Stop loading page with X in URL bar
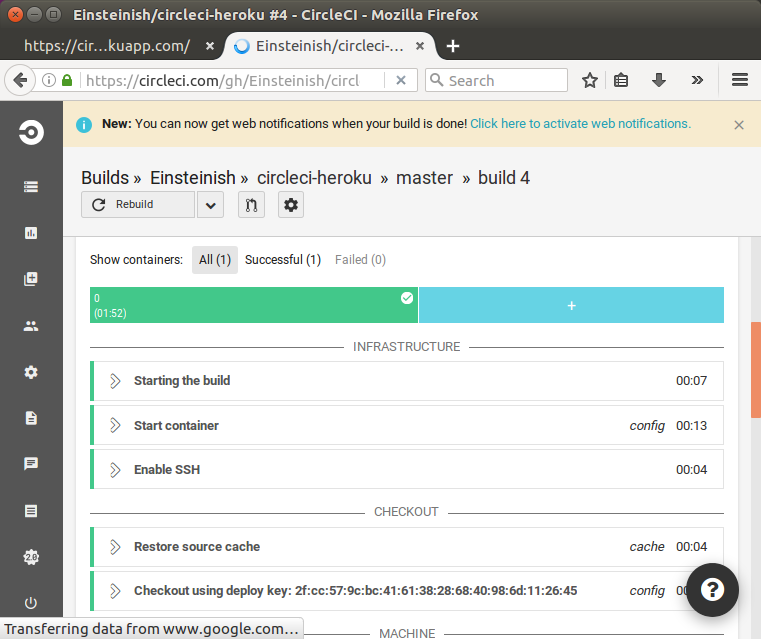 [401, 80]
